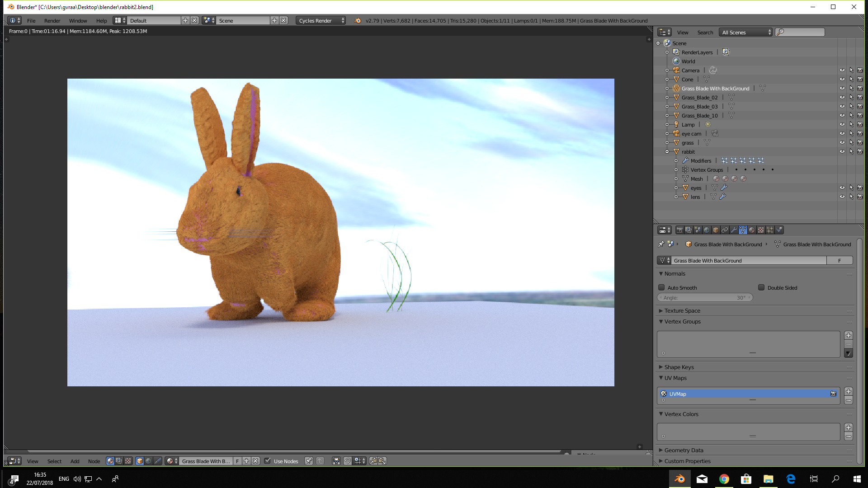The image size is (868, 488).
Task: Open the Mesh Data properties tab
Action: [743, 230]
